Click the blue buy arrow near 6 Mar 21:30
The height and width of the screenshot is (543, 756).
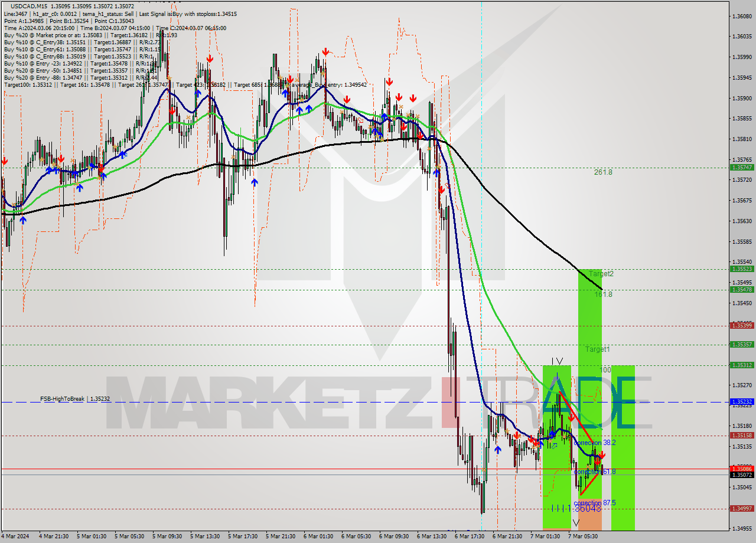pyautogui.click(x=498, y=450)
